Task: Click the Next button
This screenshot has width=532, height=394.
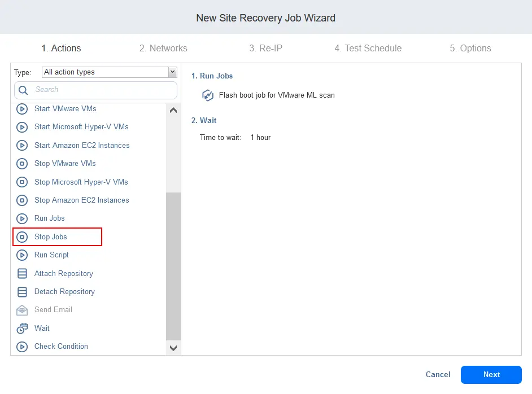Action: (x=491, y=375)
